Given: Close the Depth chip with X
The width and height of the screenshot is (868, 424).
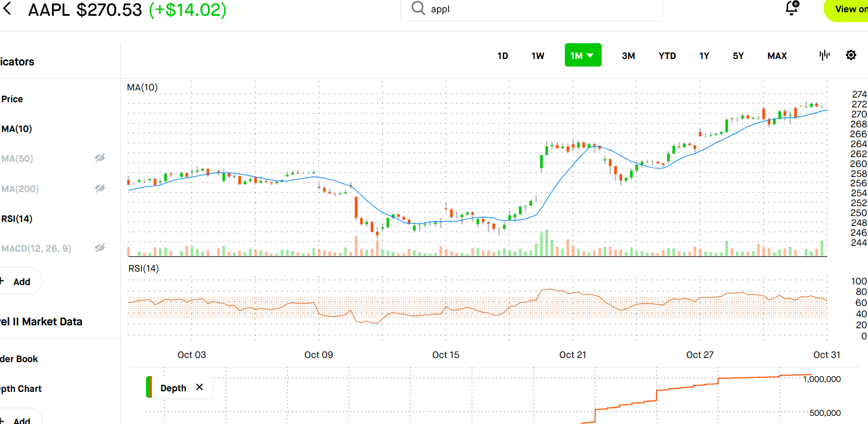Looking at the screenshot, I should coord(199,387).
